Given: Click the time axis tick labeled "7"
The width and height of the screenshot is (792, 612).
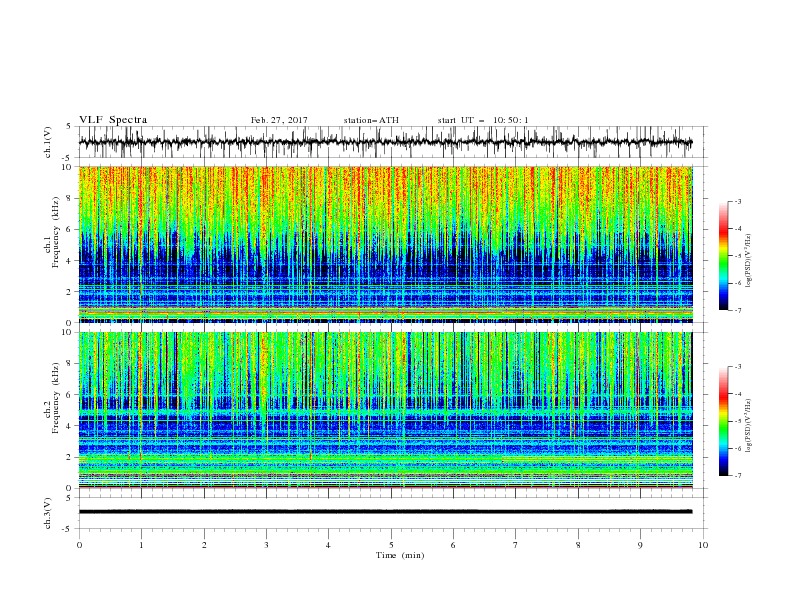Looking at the screenshot, I should tap(516, 545).
